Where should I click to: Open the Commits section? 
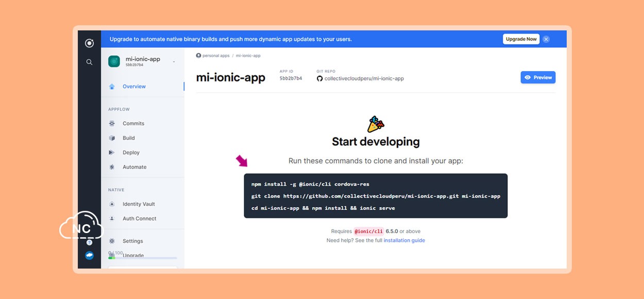pos(133,124)
